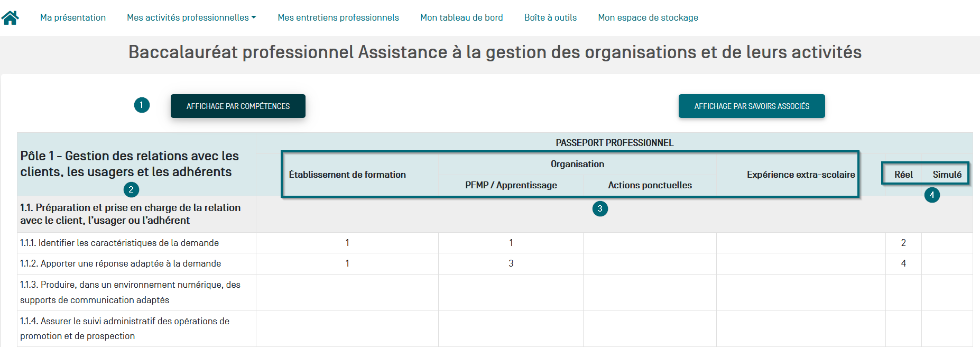Image resolution: width=980 pixels, height=347 pixels.
Task: Click Réel value 4 in row 1.1.2
Action: [903, 263]
